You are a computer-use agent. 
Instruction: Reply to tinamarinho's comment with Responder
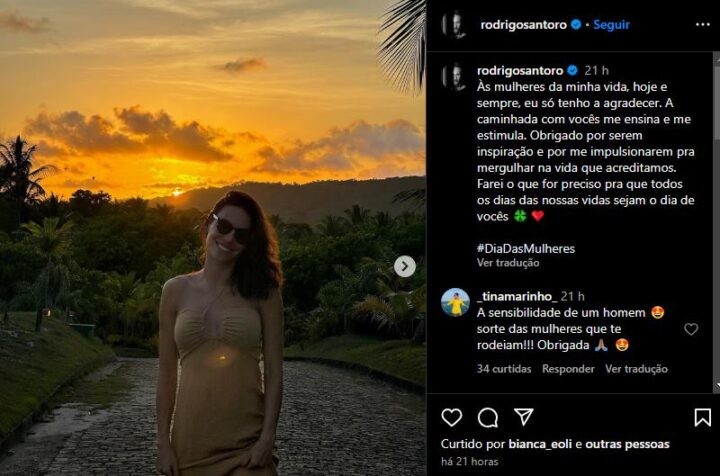pyautogui.click(x=568, y=369)
